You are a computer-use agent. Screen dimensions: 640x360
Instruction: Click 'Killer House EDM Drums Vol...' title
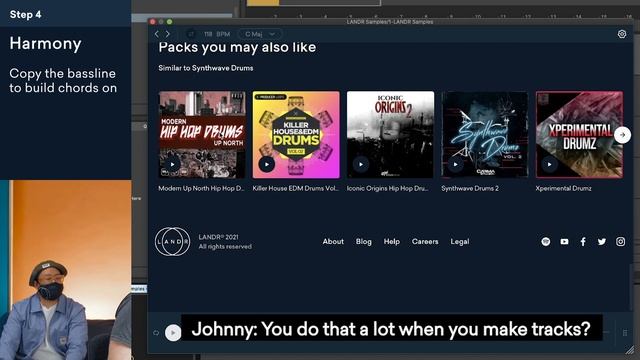(296, 188)
